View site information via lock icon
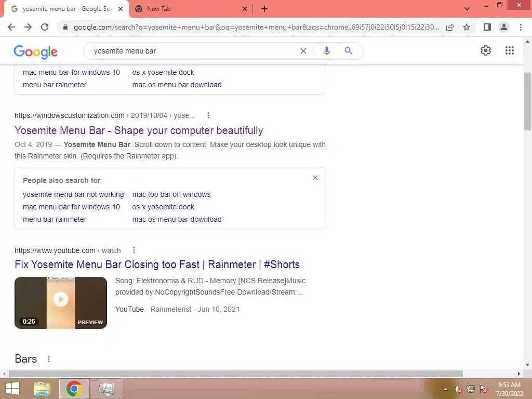The width and height of the screenshot is (532, 399). pos(65,27)
